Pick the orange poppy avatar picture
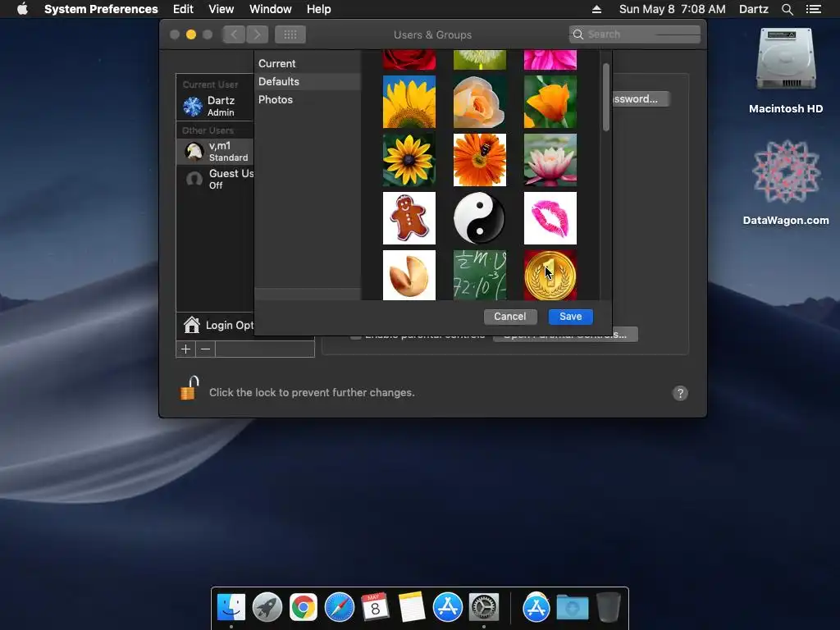Screen dimensions: 840x630 (550, 102)
